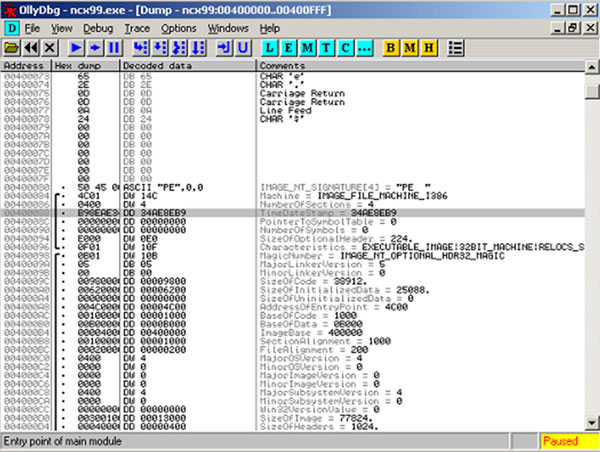
Task: Open Hardware breakpoints with yellow H button
Action: (x=429, y=48)
